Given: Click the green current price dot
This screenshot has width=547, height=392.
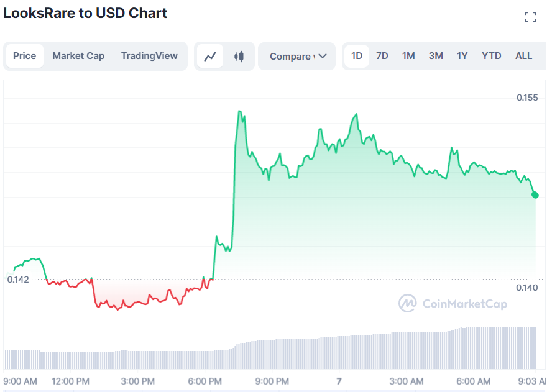Looking at the screenshot, I should pos(535,195).
